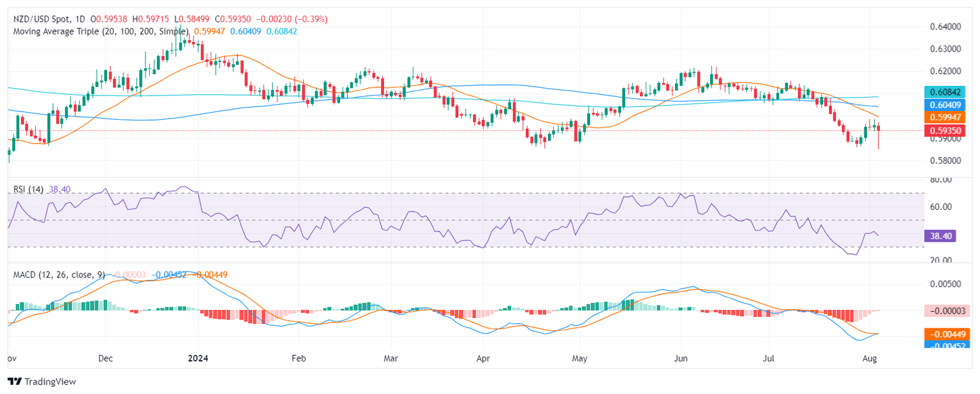
Task: Select the 1D interval label
Action: click(78, 19)
